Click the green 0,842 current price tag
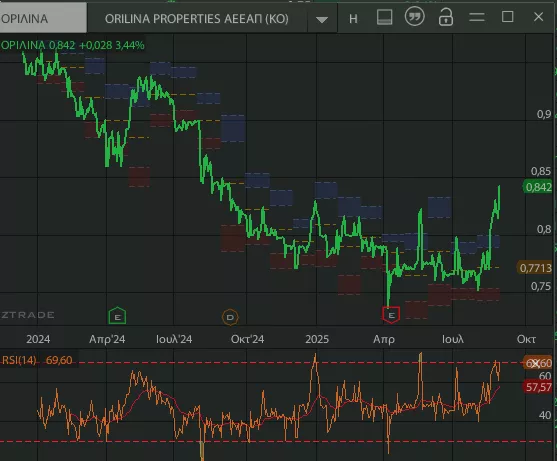The height and width of the screenshot is (461, 557). (538, 187)
